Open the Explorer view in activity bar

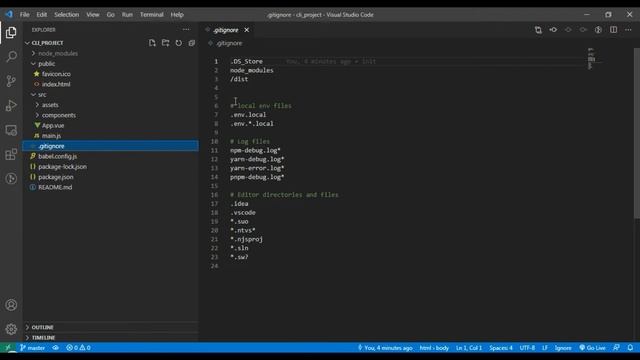pos(11,33)
